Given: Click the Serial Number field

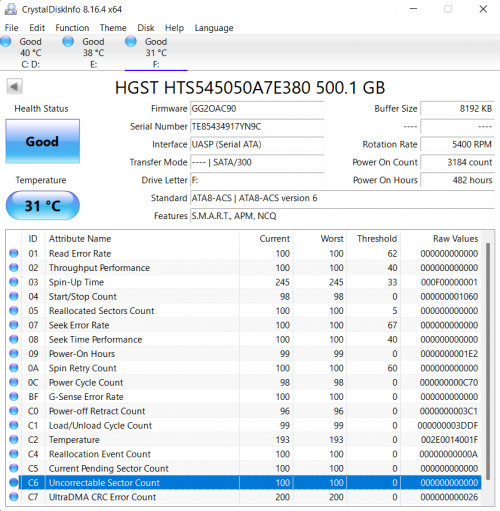Looking at the screenshot, I should [x=257, y=127].
